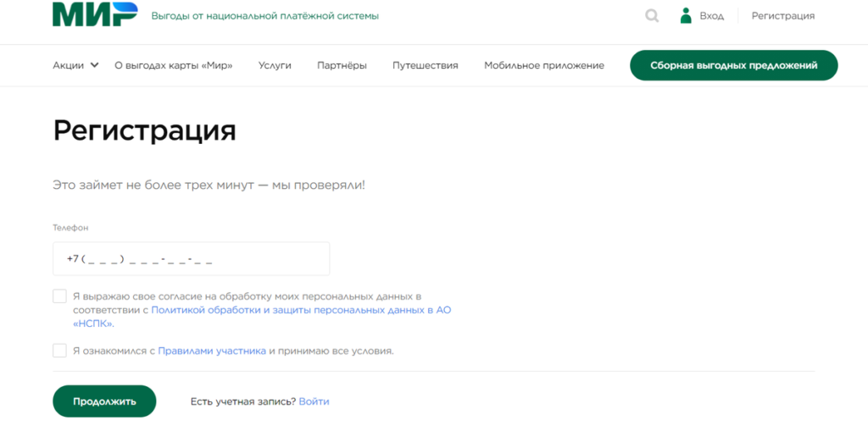Click the user profile icon near Вход

[x=687, y=15]
